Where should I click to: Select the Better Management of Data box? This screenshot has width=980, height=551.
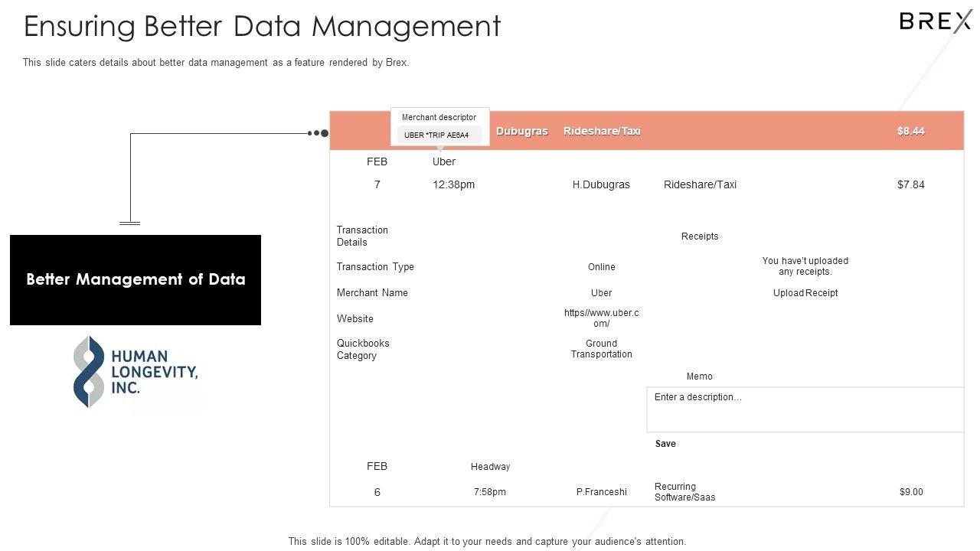point(136,280)
